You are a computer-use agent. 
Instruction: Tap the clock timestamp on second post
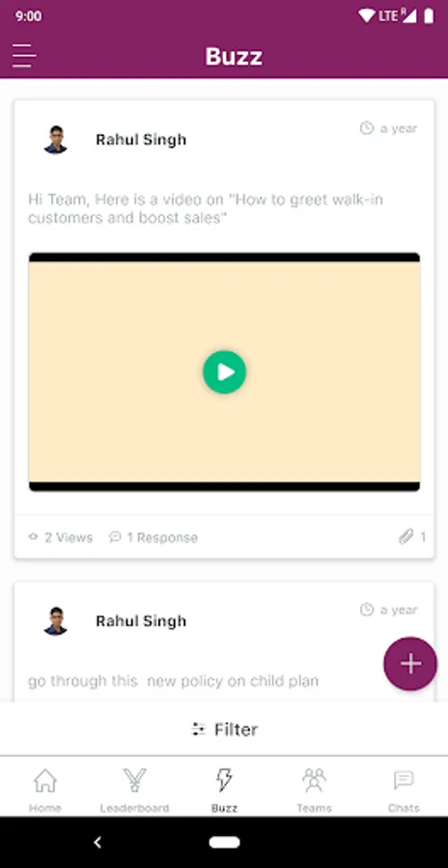coord(389,610)
